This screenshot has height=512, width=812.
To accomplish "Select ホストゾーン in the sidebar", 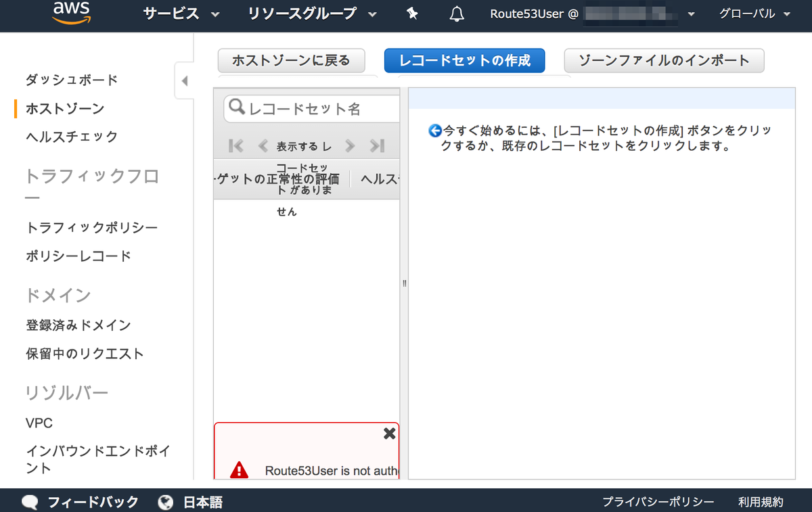I will [65, 108].
